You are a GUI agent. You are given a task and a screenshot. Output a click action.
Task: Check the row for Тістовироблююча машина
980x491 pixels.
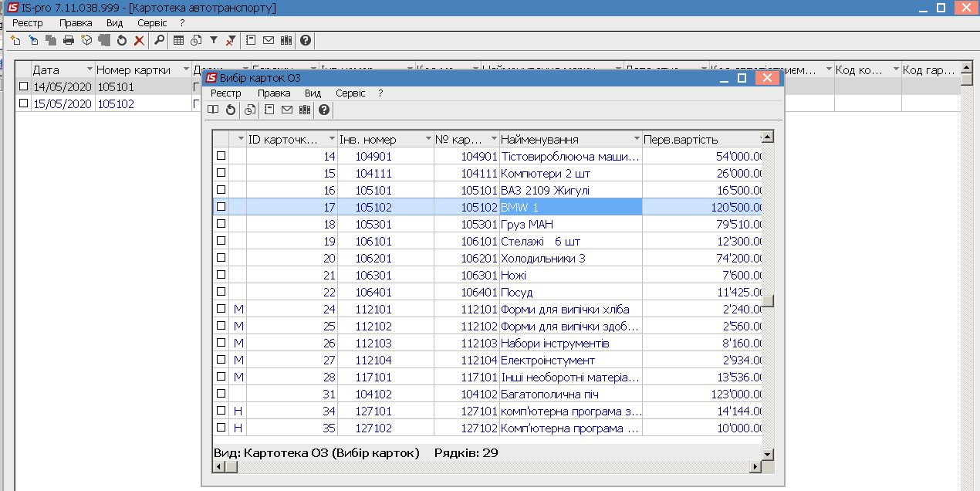click(221, 156)
